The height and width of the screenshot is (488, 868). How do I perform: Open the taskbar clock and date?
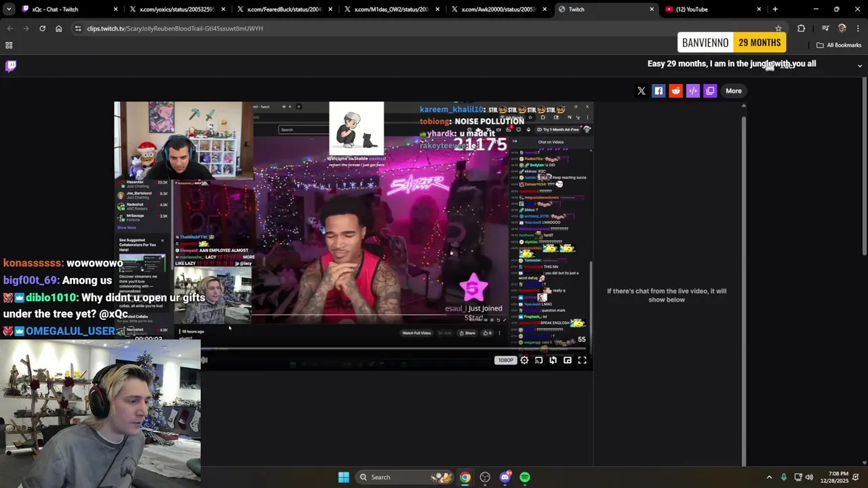tap(834, 477)
